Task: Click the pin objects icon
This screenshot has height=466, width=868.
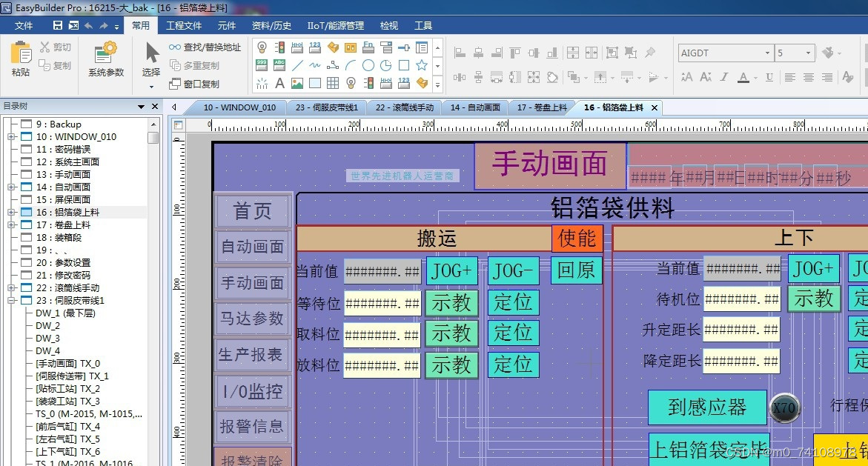Action: coord(650,53)
